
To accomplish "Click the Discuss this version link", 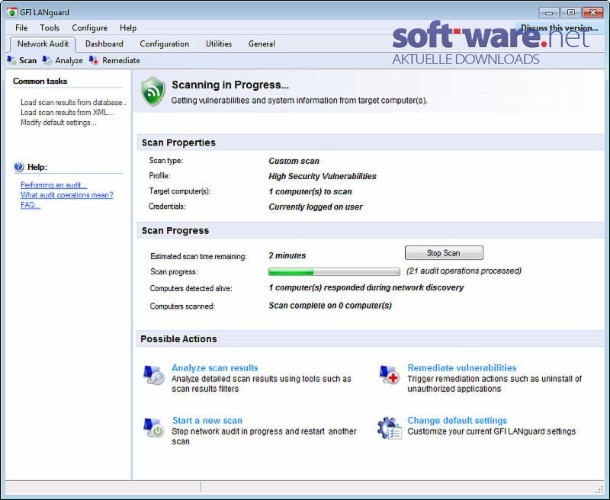I will tap(559, 28).
